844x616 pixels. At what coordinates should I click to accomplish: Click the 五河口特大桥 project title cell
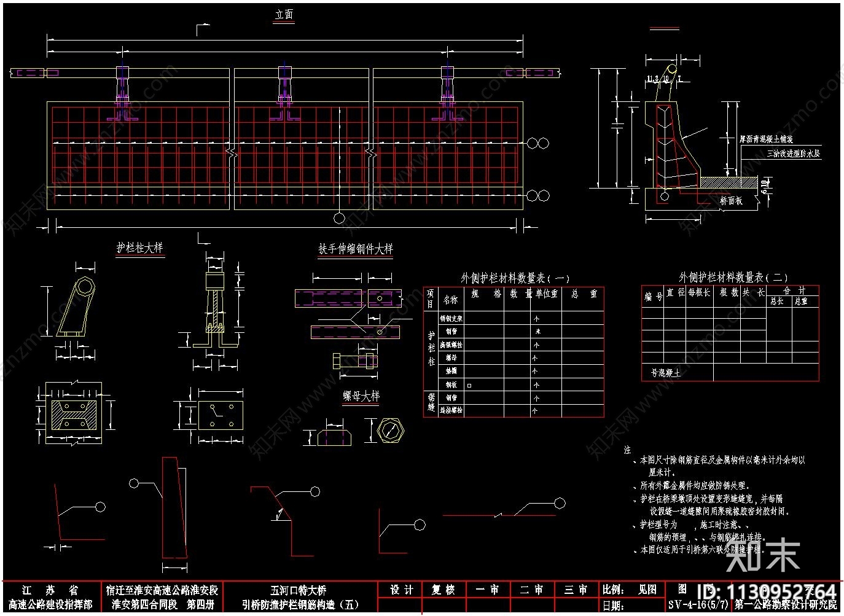[299, 590]
